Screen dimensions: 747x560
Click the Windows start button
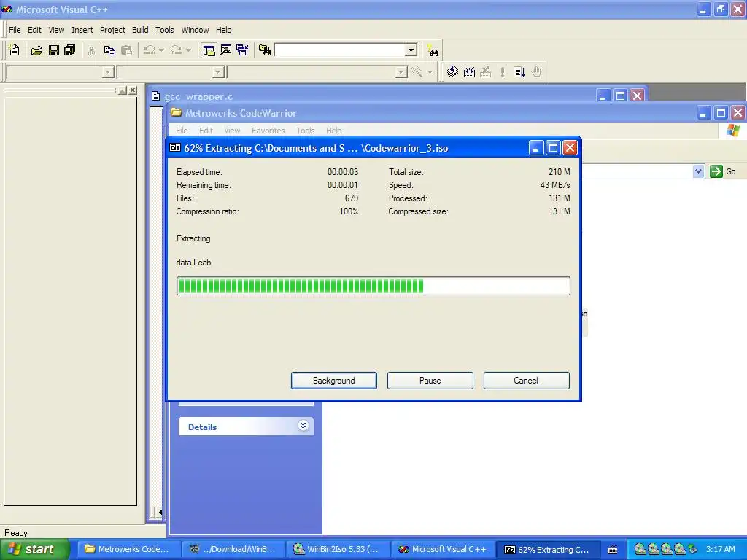pos(34,550)
